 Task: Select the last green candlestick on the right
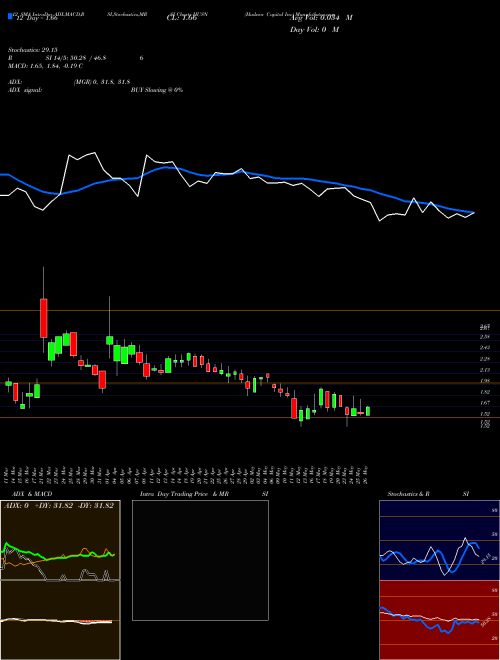pyautogui.click(x=368, y=411)
